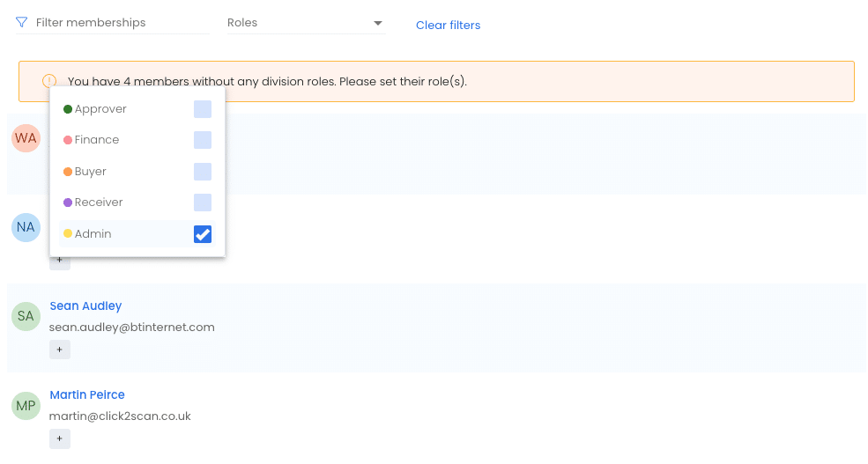Click the SA avatar for Sean Audley
This screenshot has width=868, height=464.
[26, 316]
